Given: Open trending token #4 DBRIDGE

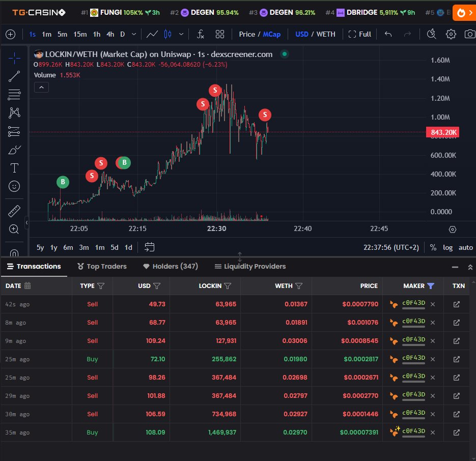Looking at the screenshot, I should point(370,12).
